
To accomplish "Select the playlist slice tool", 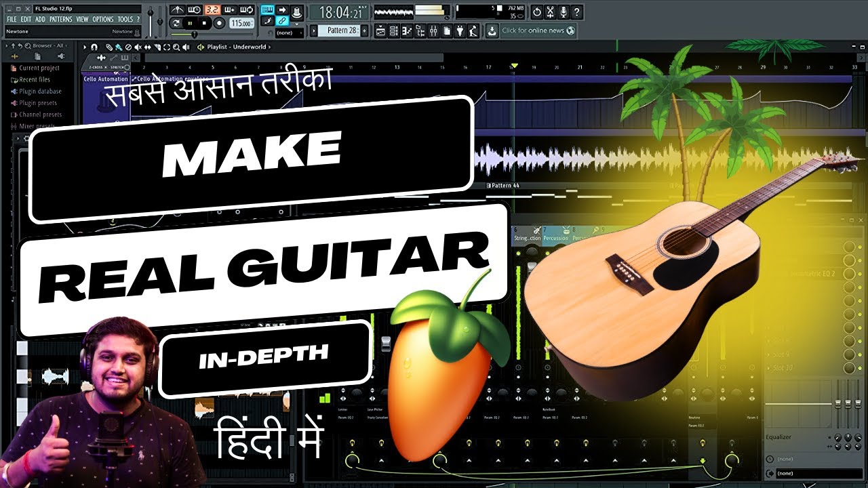I will 157,47.
